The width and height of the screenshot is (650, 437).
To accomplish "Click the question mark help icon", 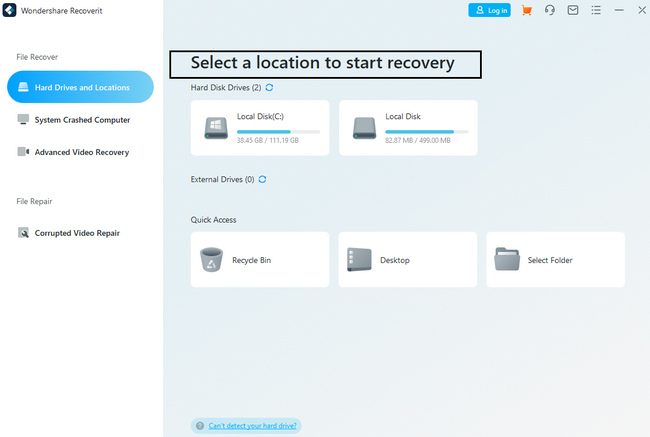I will [x=200, y=426].
